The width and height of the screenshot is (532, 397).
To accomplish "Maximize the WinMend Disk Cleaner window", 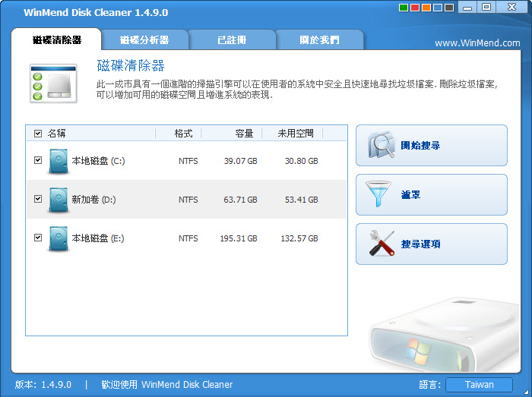I will pos(486,7).
